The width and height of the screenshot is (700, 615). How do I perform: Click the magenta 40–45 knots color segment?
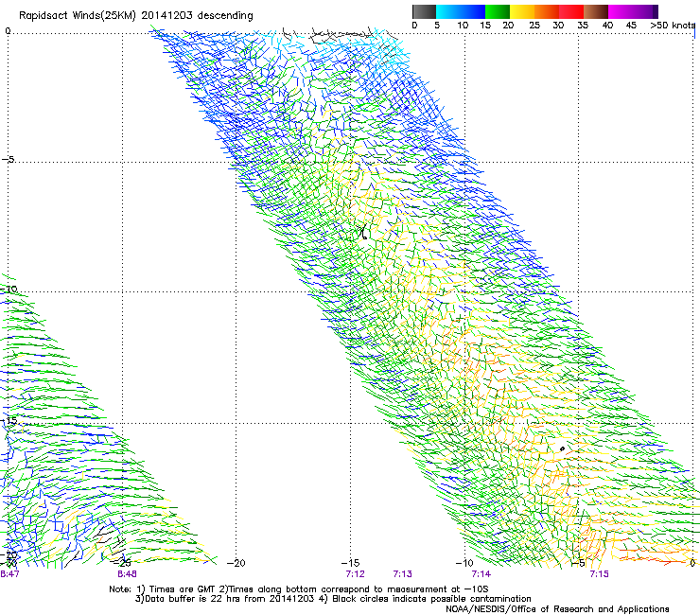tap(621, 11)
